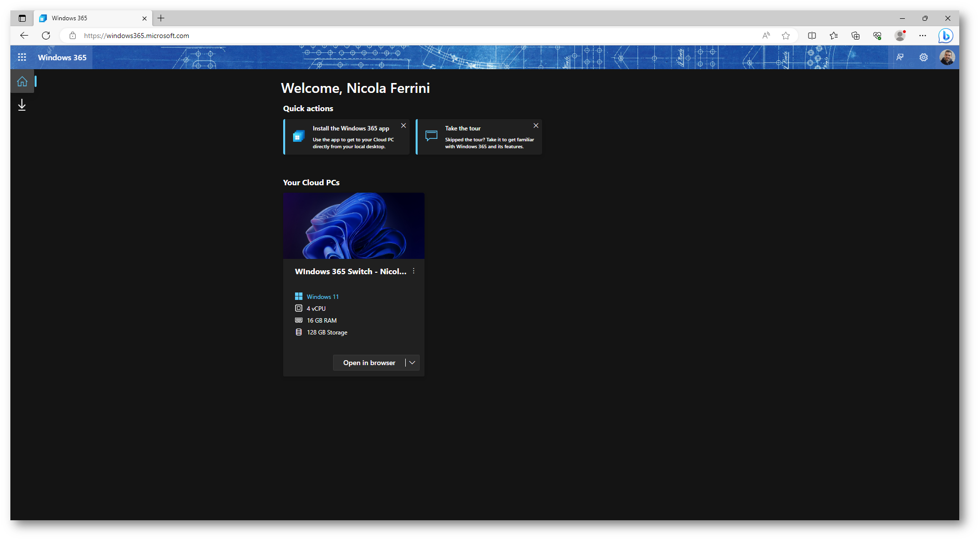Click the Read aloud icon

(x=766, y=36)
